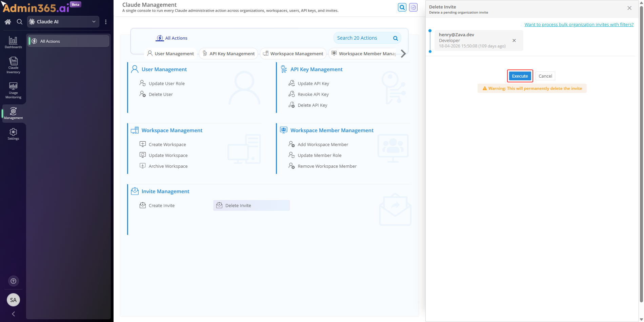The image size is (644, 322).
Task: Open the Revoke API Key action
Action: tap(309, 94)
